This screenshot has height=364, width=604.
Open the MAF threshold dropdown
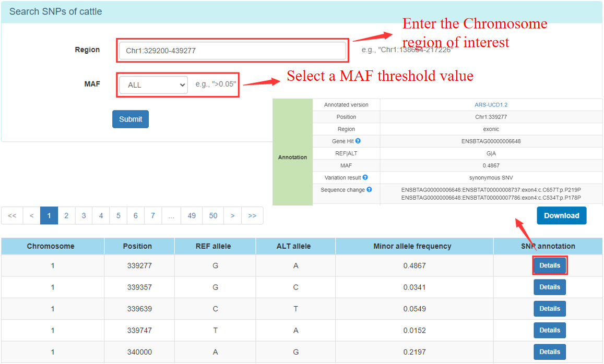pyautogui.click(x=153, y=85)
